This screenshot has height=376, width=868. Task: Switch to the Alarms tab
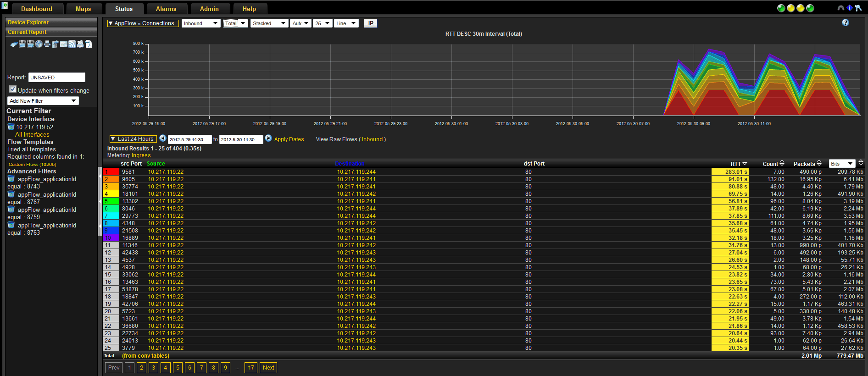click(166, 9)
